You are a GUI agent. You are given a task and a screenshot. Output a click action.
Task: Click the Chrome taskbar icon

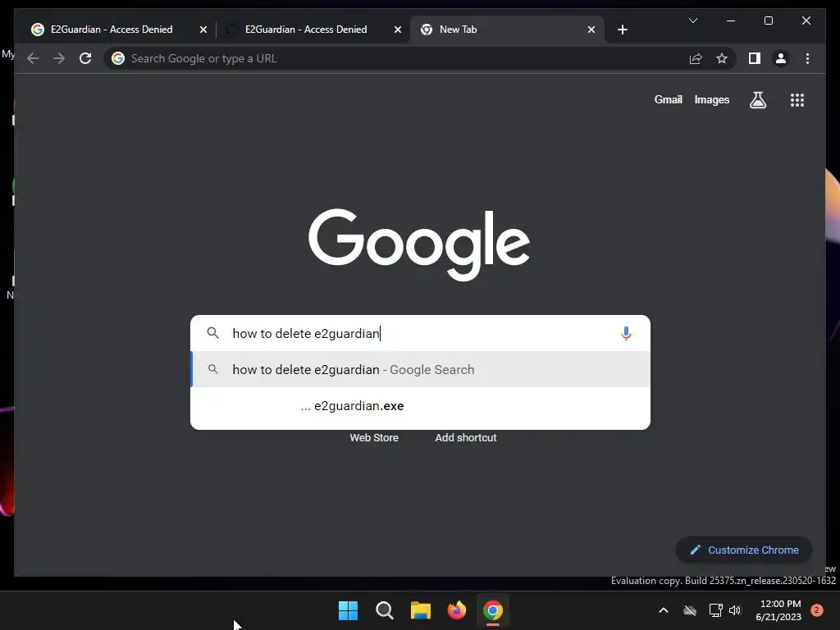(493, 610)
